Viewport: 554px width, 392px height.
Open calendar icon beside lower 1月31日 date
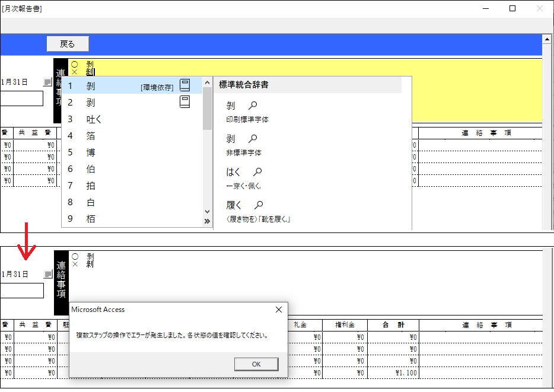[48, 275]
